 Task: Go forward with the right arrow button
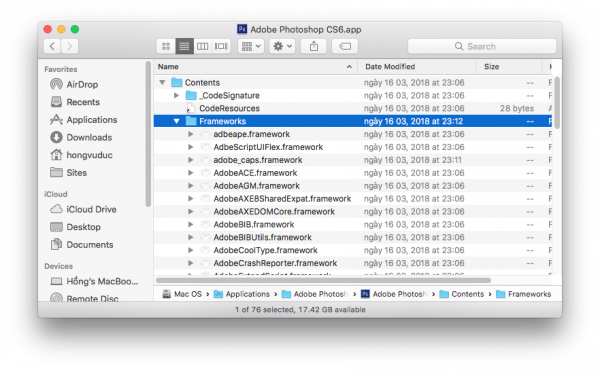[70, 46]
